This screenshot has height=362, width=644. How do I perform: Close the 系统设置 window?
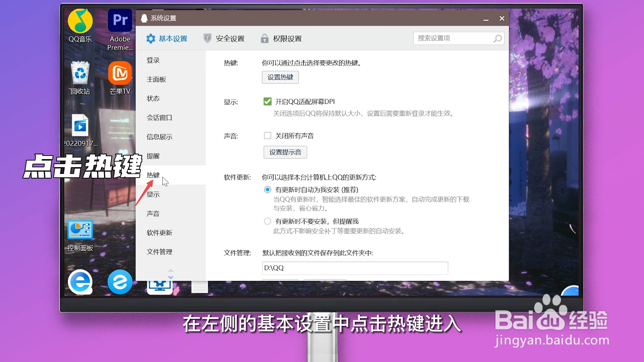502,18
